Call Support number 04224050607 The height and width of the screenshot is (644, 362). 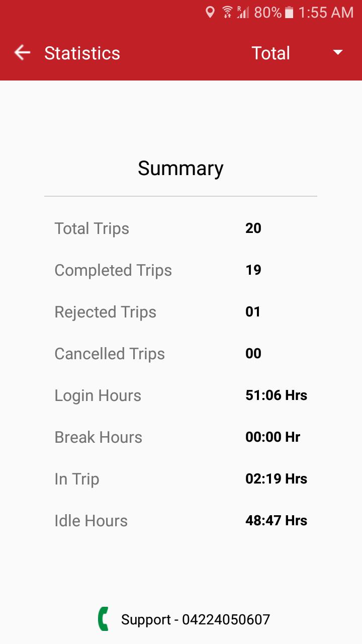pyautogui.click(x=195, y=619)
